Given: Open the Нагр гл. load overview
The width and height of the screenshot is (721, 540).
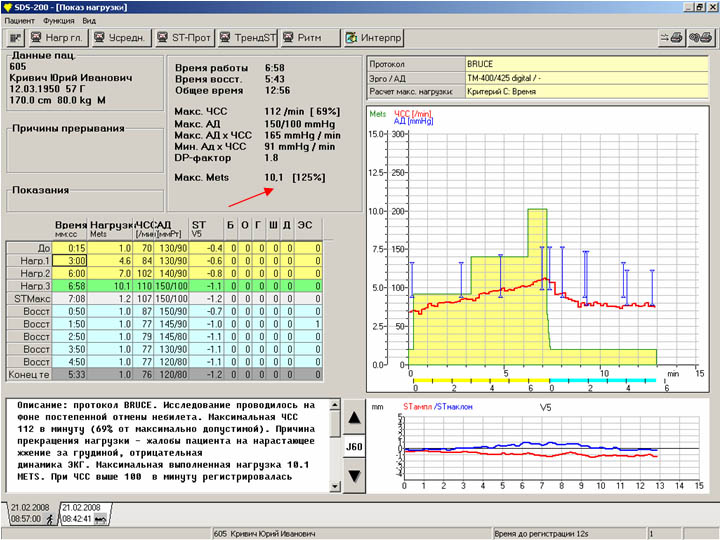Looking at the screenshot, I should (x=57, y=38).
